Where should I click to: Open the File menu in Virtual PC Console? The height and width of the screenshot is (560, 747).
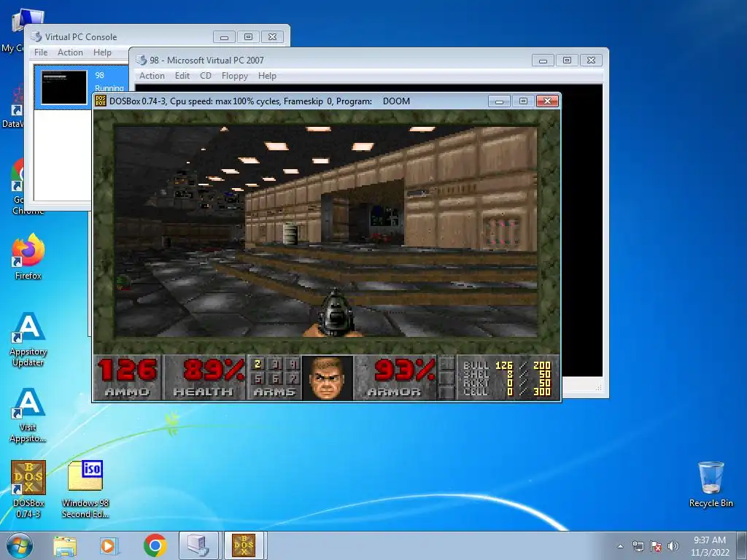click(41, 52)
